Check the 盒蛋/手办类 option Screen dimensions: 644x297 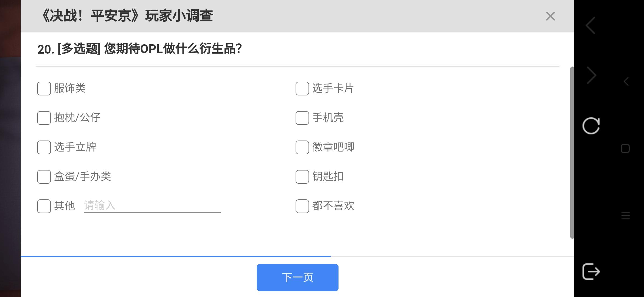(44, 177)
